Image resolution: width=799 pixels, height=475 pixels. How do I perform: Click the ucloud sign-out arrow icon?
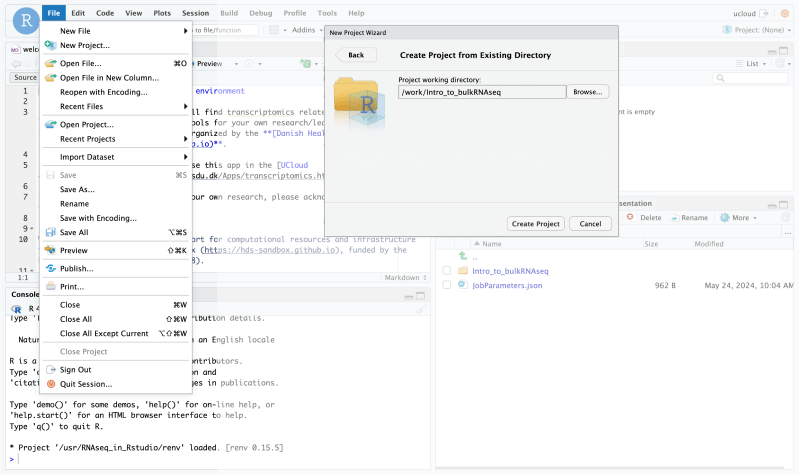(763, 13)
